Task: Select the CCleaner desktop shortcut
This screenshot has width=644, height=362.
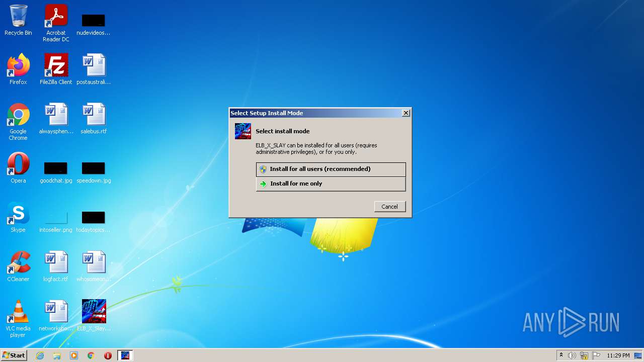Action: pyautogui.click(x=18, y=266)
